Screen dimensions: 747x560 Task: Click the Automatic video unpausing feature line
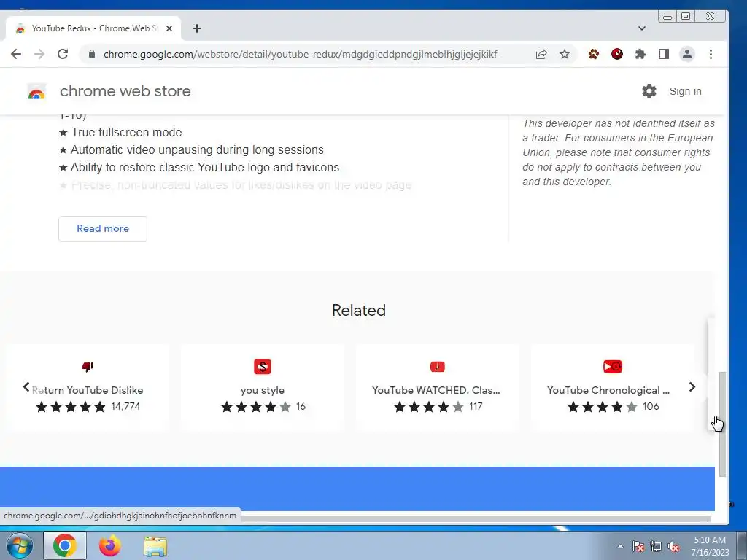pyautogui.click(x=191, y=150)
